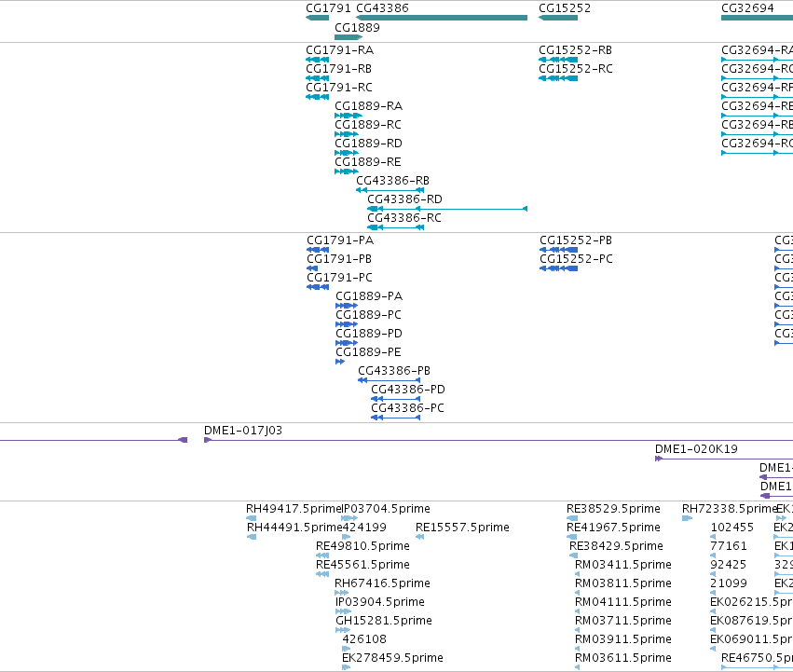
Task: Select EST RE49810.5prime
Action: [362, 546]
